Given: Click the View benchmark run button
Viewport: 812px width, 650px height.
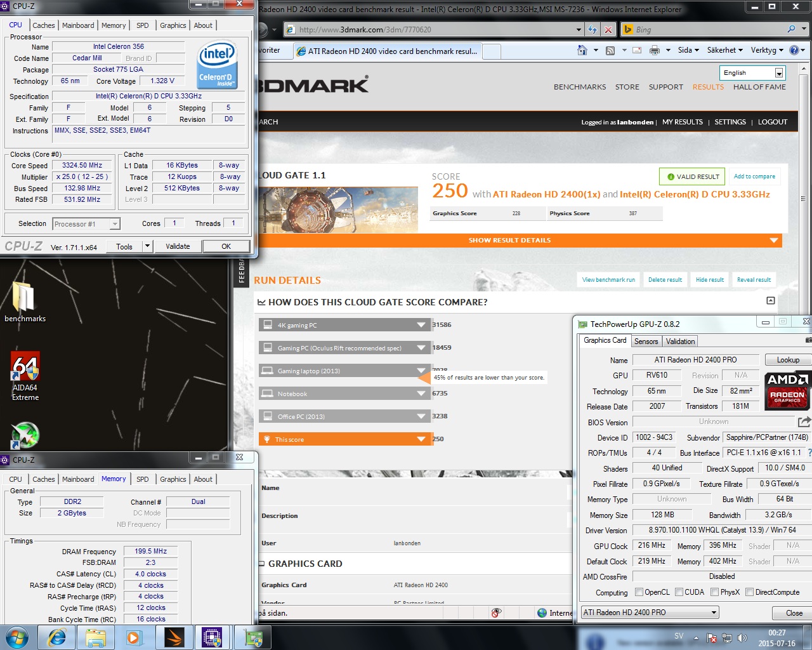Looking at the screenshot, I should [x=608, y=279].
